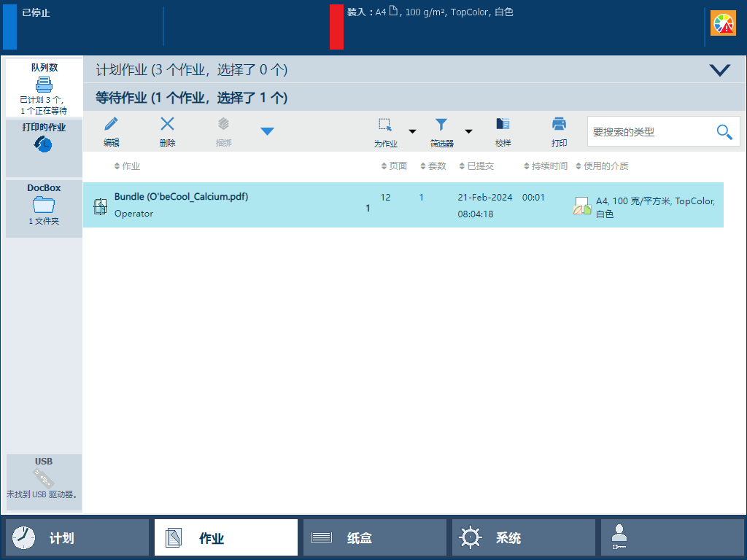Open Printed jobs (打印的作业) panel
The height and width of the screenshot is (560, 747).
click(44, 148)
